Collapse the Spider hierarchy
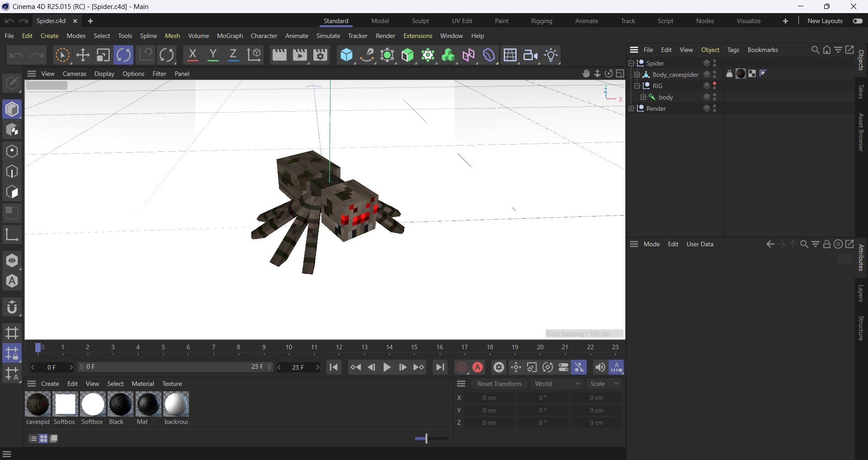Screen dimensions: 868x460 [x=631, y=63]
